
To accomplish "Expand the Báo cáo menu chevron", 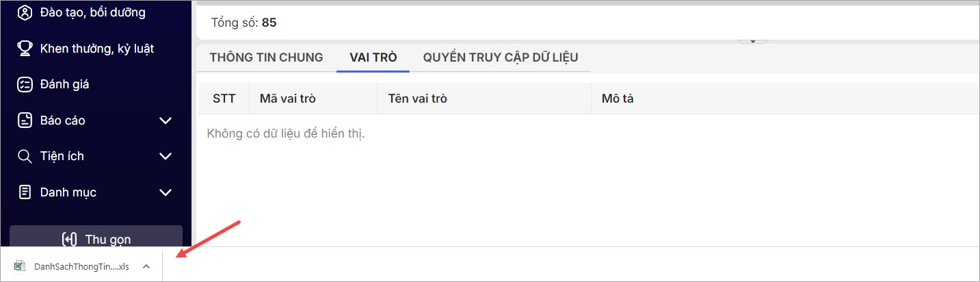I will (165, 120).
